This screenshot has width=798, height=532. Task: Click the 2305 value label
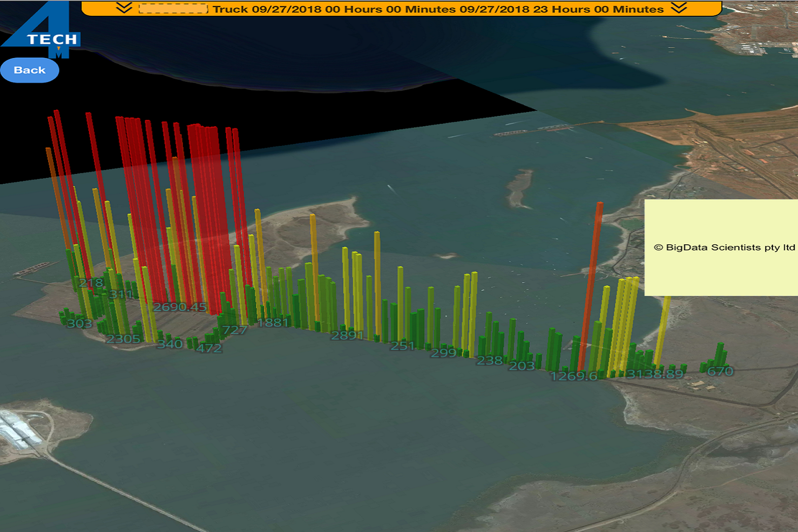point(123,339)
